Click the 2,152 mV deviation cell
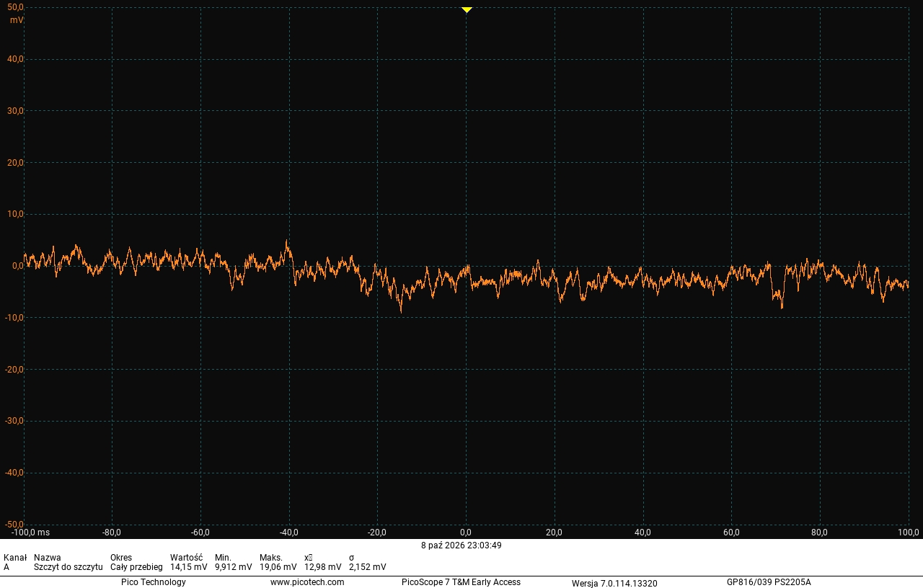This screenshot has height=588, width=923. tap(368, 567)
